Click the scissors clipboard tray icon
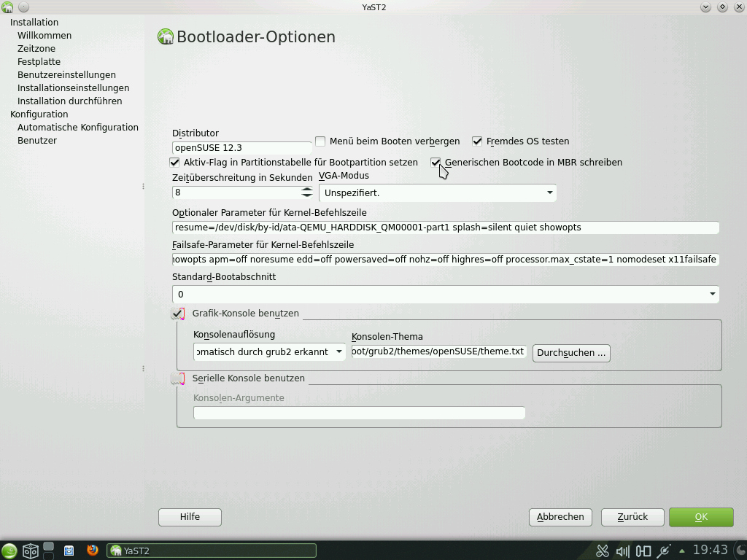Screen dimensions: 747x560 click(603, 551)
